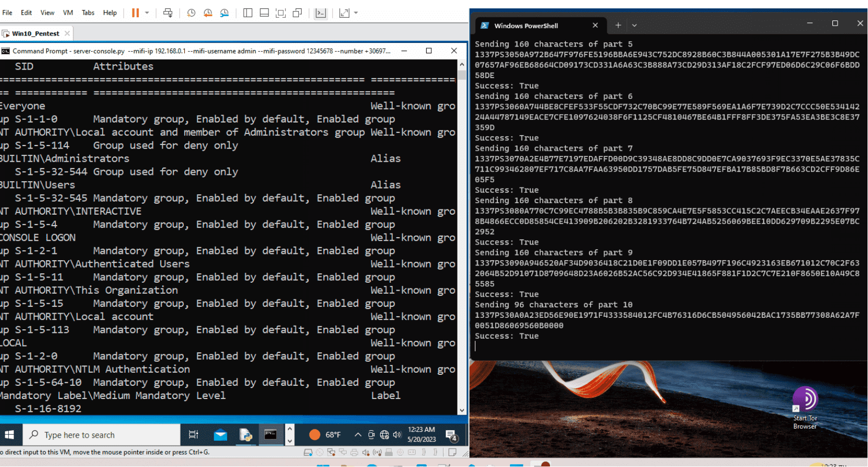Pause the virtual machine from the toolbar

coord(135,13)
